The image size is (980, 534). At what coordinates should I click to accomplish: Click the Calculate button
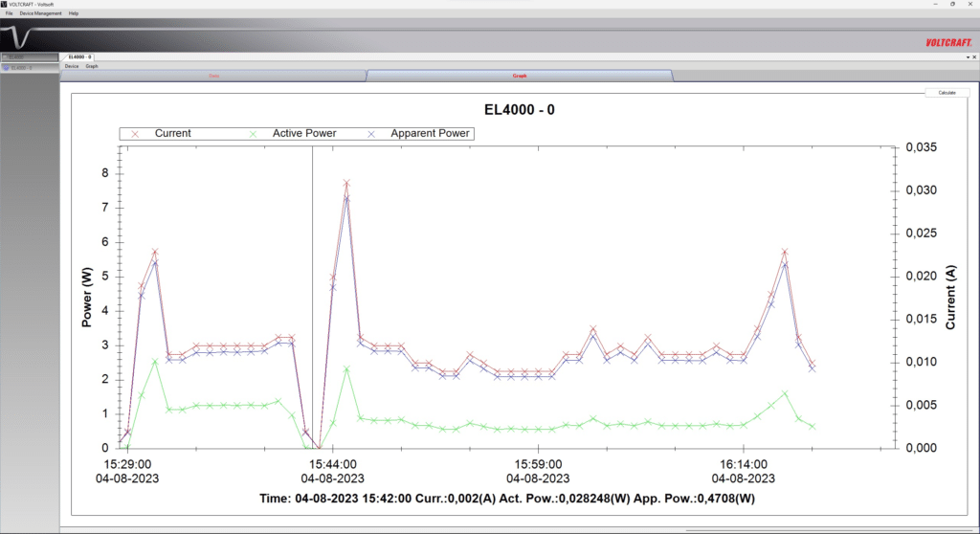(x=947, y=93)
